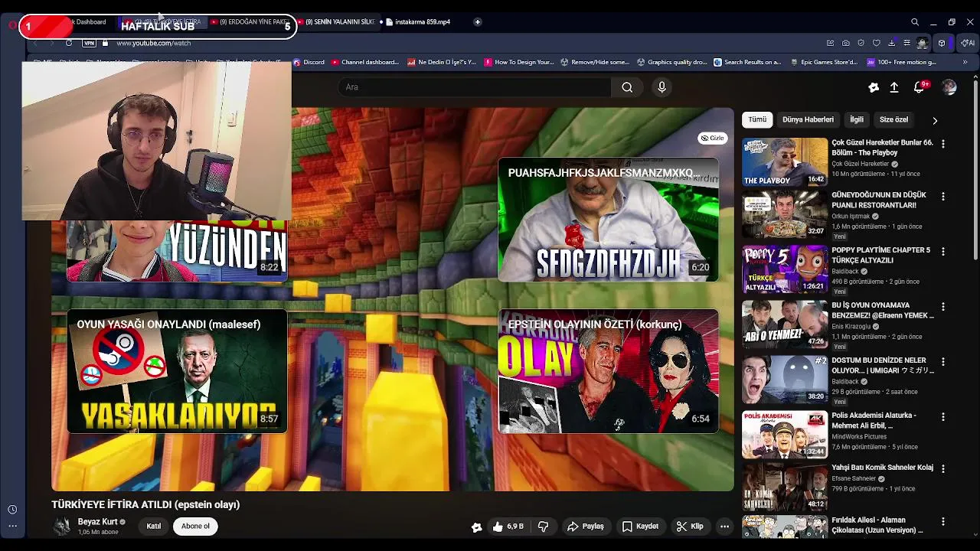Select the Dünya Haberleri filter chip
Screen dimensions: 980x551
click(808, 120)
